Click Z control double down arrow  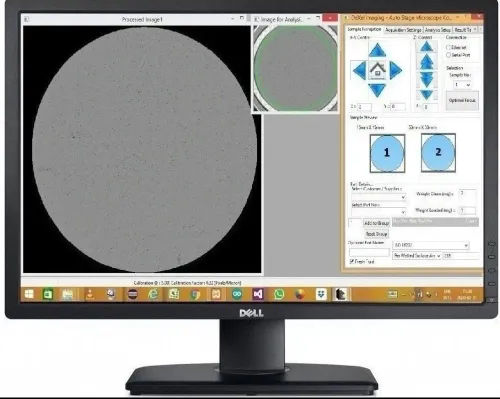(x=427, y=80)
